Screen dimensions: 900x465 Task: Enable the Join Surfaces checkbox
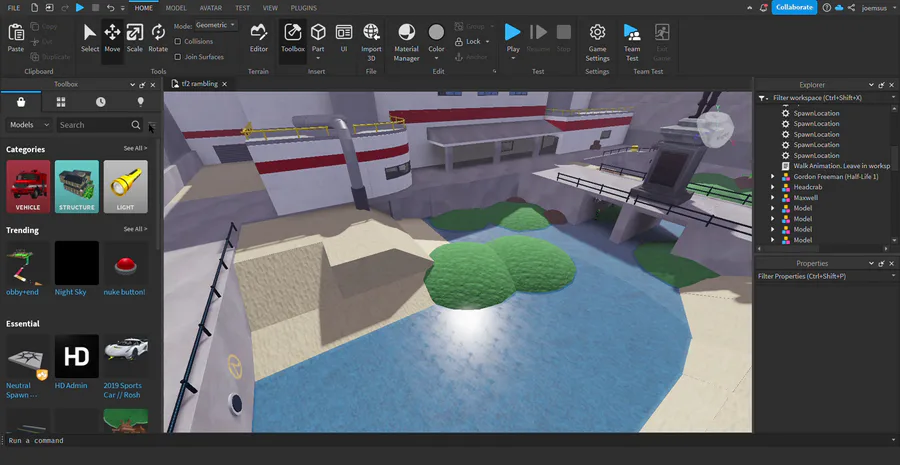(178, 57)
